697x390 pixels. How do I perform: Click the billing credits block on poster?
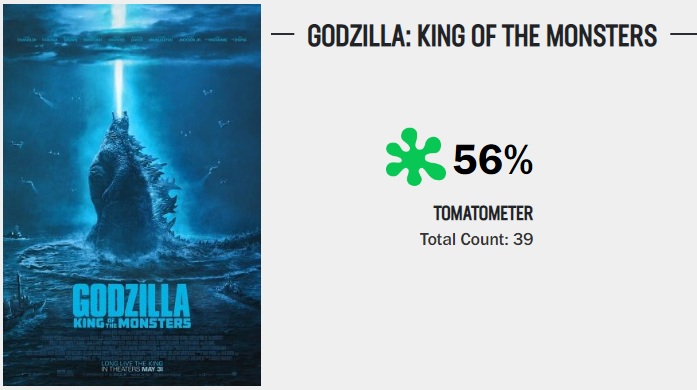click(x=132, y=346)
